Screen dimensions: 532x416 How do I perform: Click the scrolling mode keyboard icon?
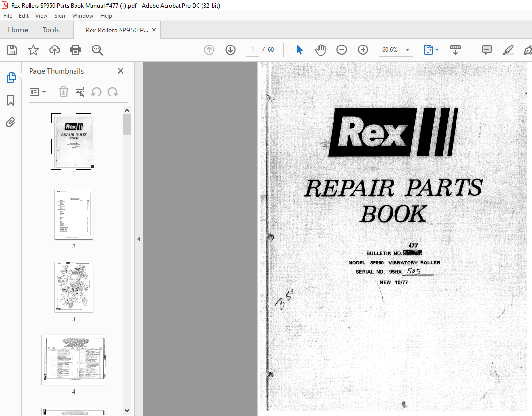456,50
